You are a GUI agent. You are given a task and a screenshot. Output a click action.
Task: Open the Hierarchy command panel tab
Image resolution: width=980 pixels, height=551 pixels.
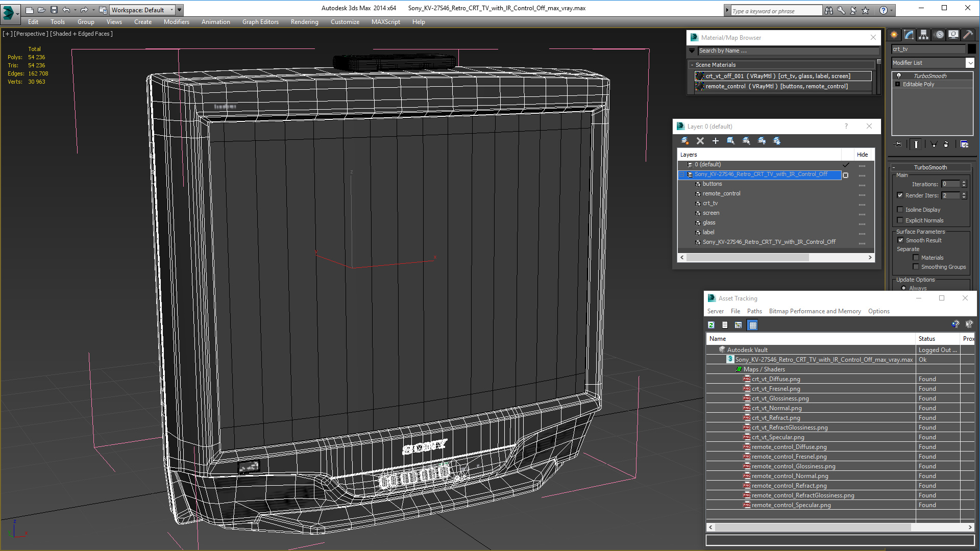[923, 35]
